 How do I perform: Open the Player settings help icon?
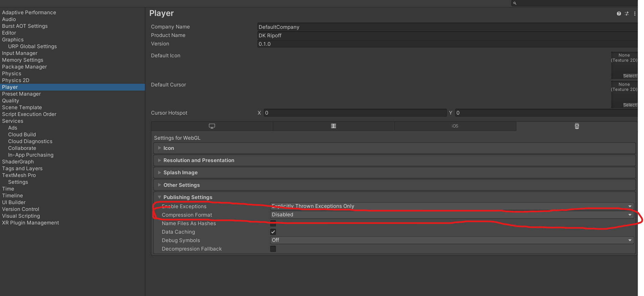[x=619, y=14]
